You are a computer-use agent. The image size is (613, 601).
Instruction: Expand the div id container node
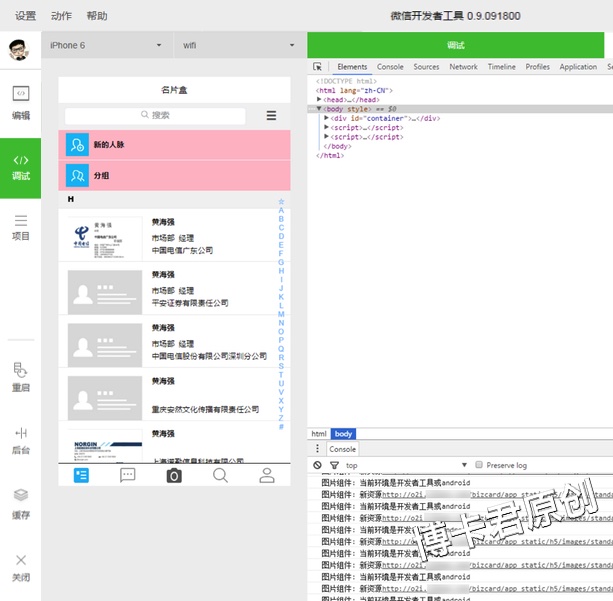pyautogui.click(x=326, y=118)
